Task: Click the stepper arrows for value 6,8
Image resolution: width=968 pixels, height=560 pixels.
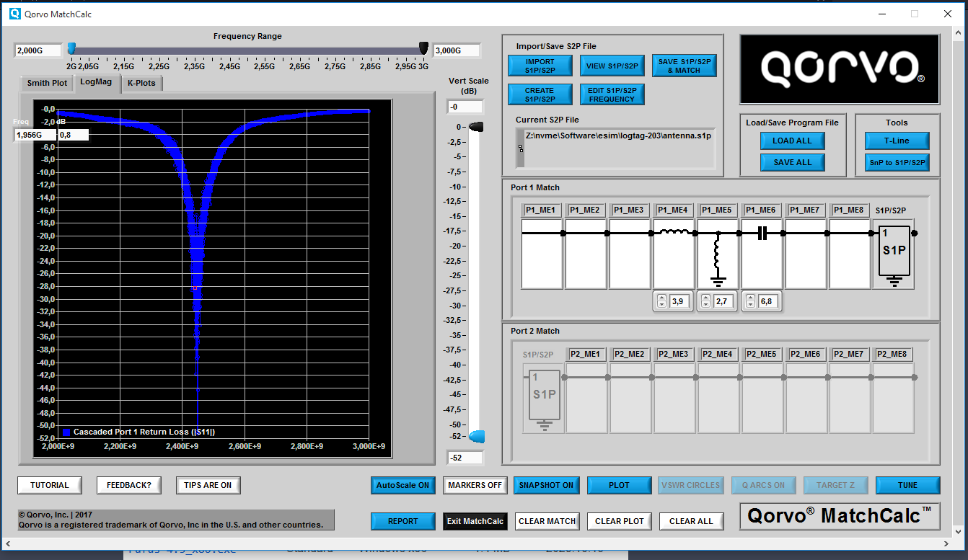Action: (x=750, y=301)
